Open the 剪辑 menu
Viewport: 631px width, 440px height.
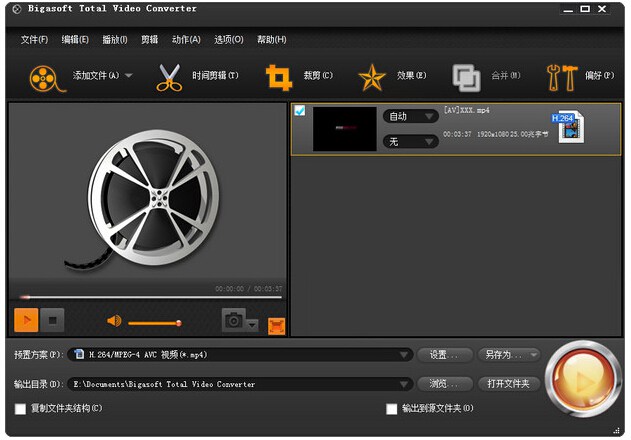(x=149, y=39)
